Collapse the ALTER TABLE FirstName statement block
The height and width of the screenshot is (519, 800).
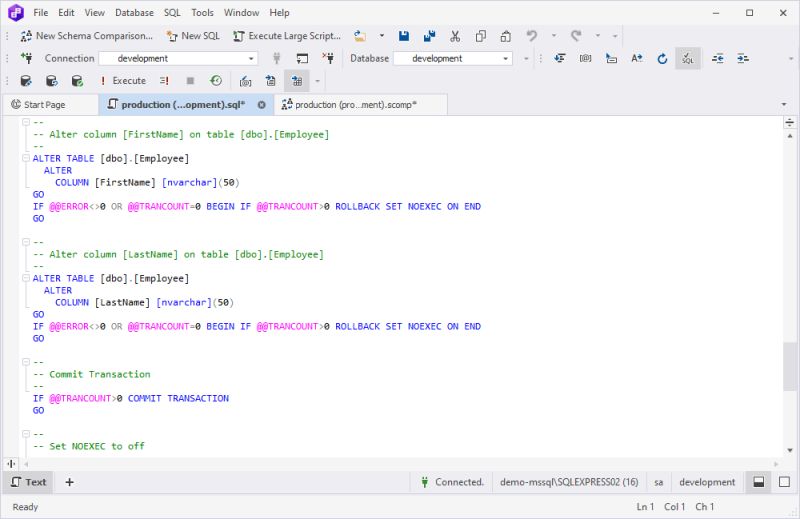pos(26,158)
